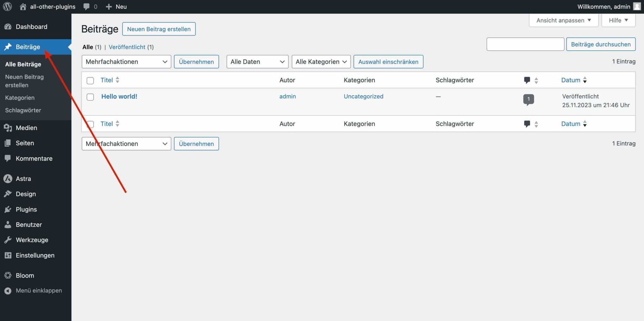
Task: Click the Werkzeuge tools icon
Action: tap(8, 239)
